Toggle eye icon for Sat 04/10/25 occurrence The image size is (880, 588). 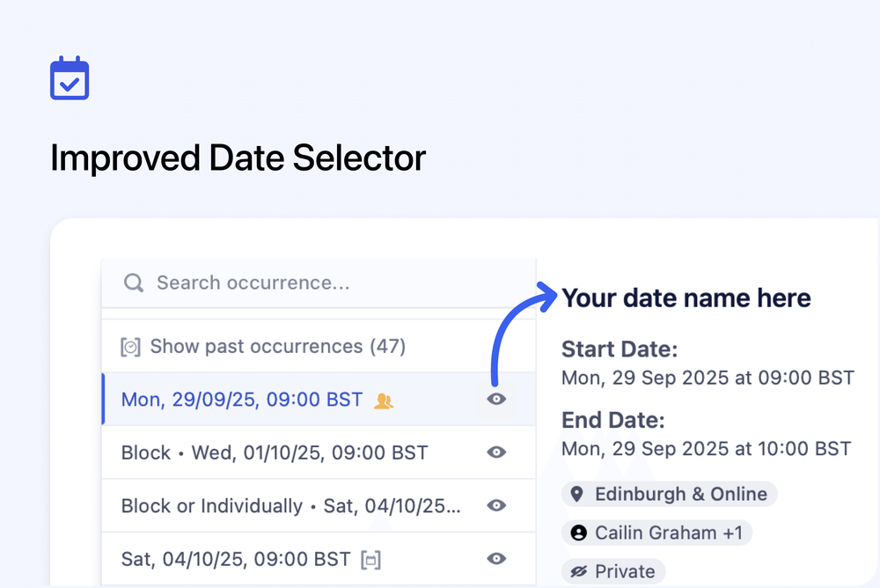[x=495, y=559]
